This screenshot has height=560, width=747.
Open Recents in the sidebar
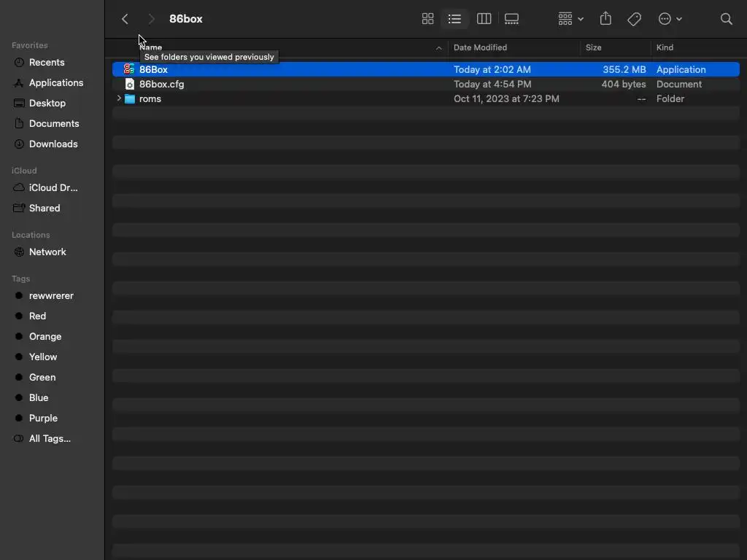46,63
